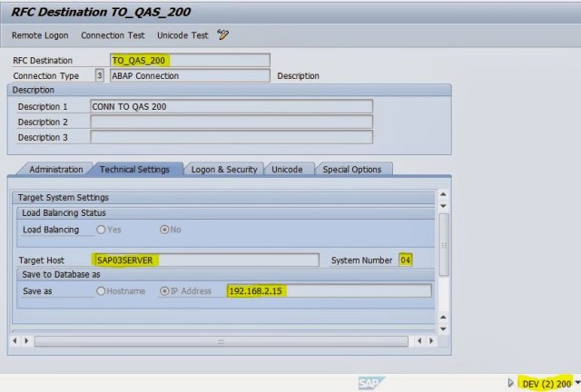Click the Target System Settings header
Screen dimensions: 581x392
[x=64, y=198]
